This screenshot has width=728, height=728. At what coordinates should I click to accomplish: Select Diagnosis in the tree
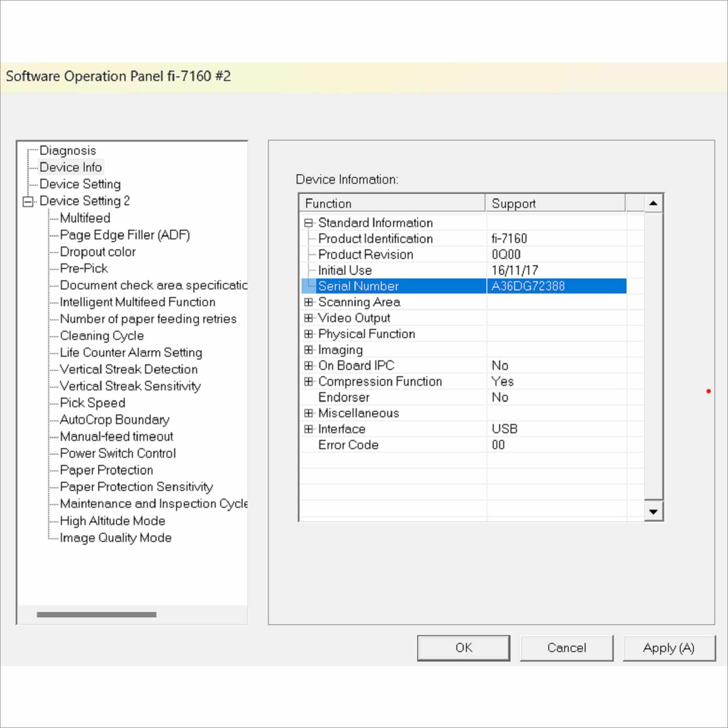coord(68,151)
